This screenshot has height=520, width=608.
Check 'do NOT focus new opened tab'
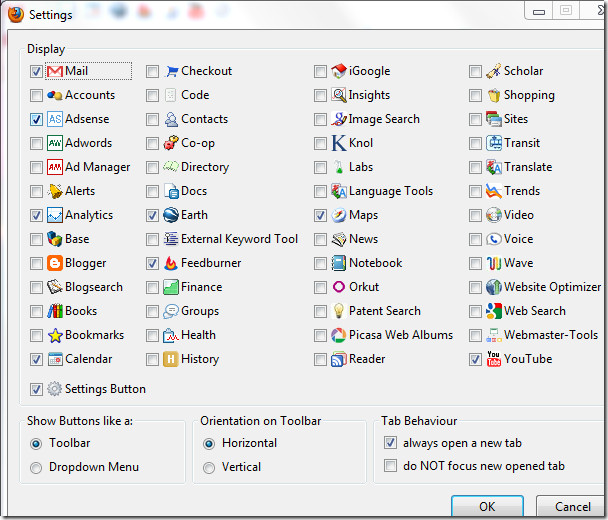coord(391,466)
